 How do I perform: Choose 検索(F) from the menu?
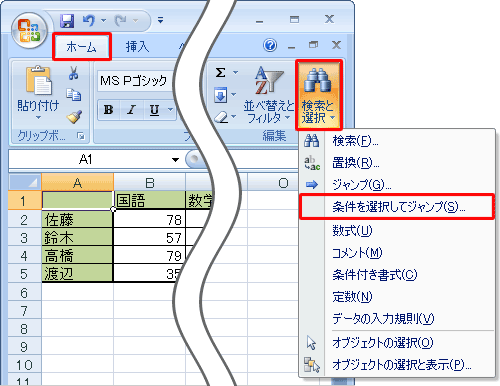pyautogui.click(x=397, y=141)
